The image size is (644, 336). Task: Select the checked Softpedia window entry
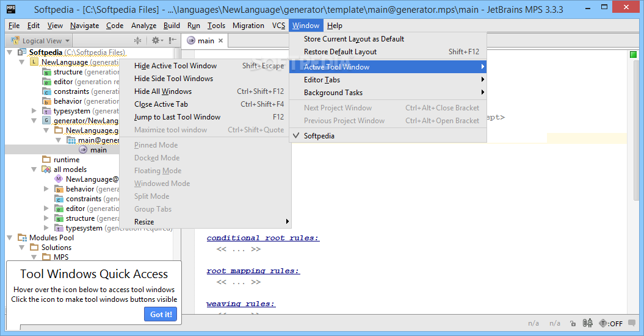pyautogui.click(x=388, y=136)
